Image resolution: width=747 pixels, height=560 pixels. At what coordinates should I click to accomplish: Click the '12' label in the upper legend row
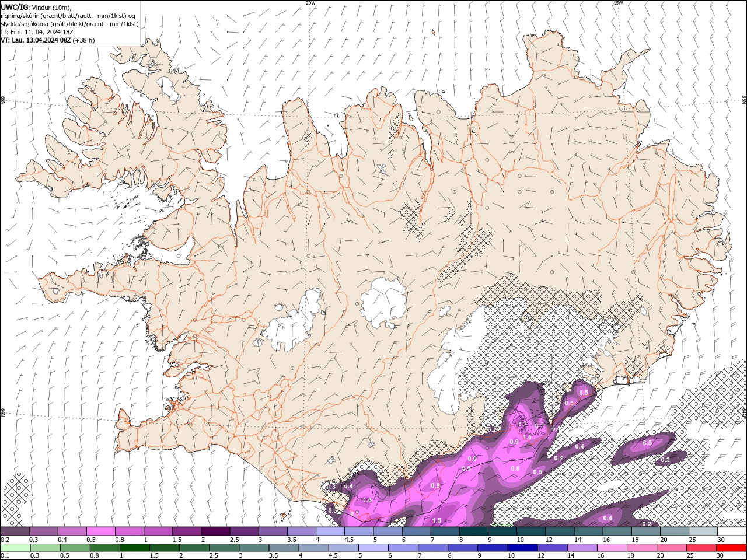[550, 540]
